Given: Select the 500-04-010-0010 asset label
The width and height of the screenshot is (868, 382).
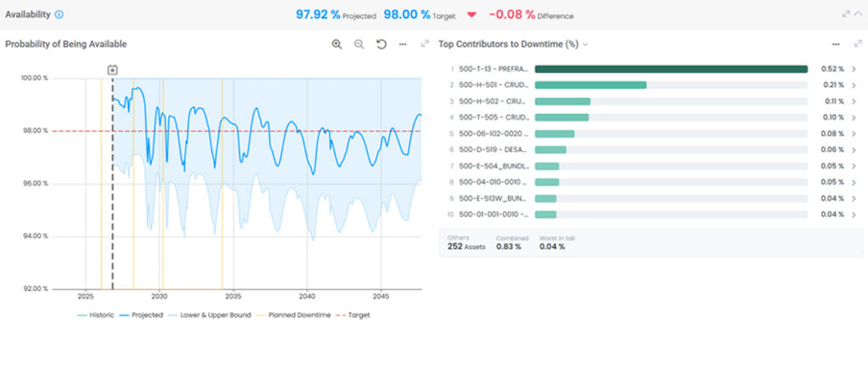Looking at the screenshot, I should 494,182.
